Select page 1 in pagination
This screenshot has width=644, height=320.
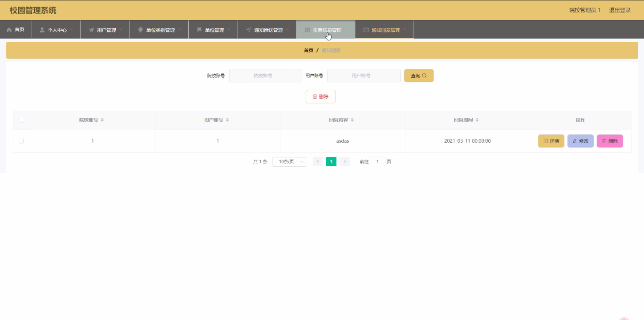click(x=331, y=162)
